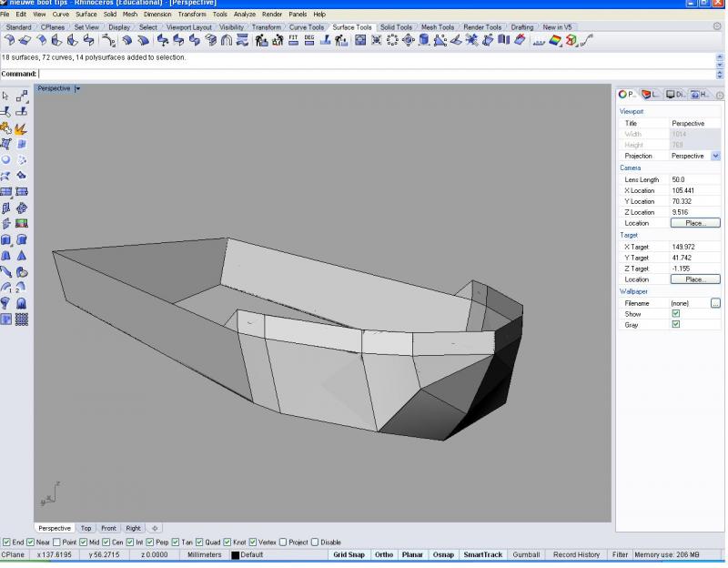Click the Explode icon with the orange burst
The width and height of the screenshot is (728, 568).
click(21, 128)
